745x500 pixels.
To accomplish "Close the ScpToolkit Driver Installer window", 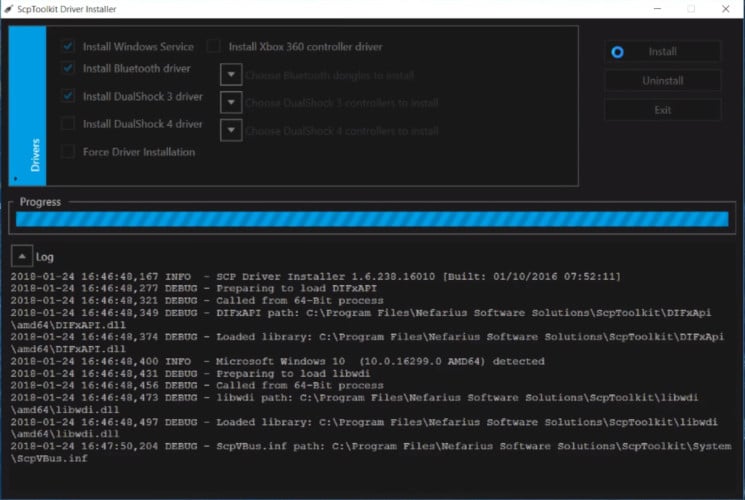I will (726, 9).
